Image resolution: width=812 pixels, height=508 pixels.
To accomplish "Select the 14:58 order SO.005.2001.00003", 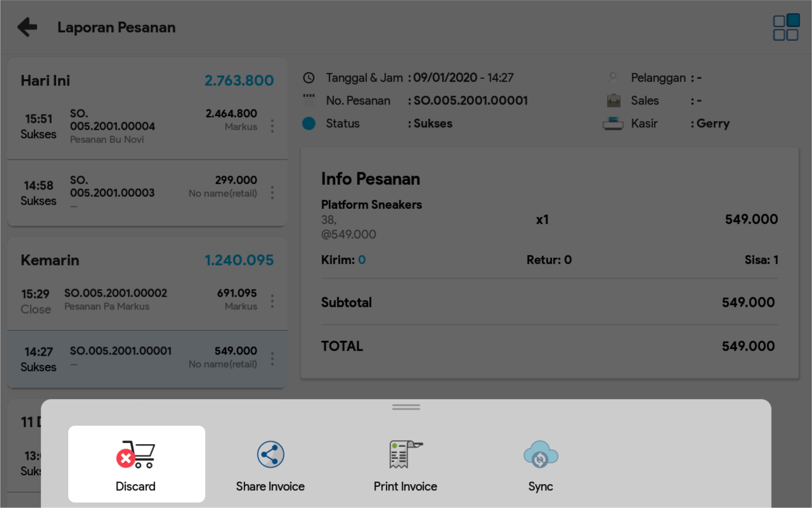I will coord(134,193).
